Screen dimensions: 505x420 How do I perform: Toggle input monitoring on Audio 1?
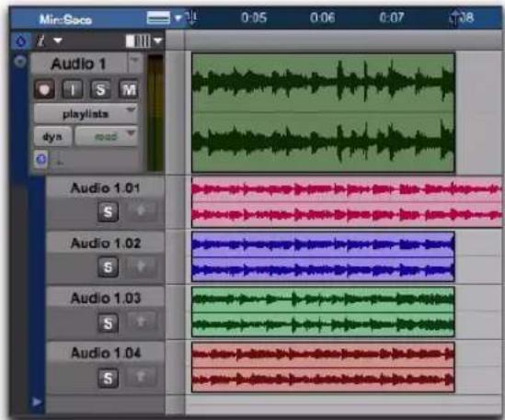point(73,89)
